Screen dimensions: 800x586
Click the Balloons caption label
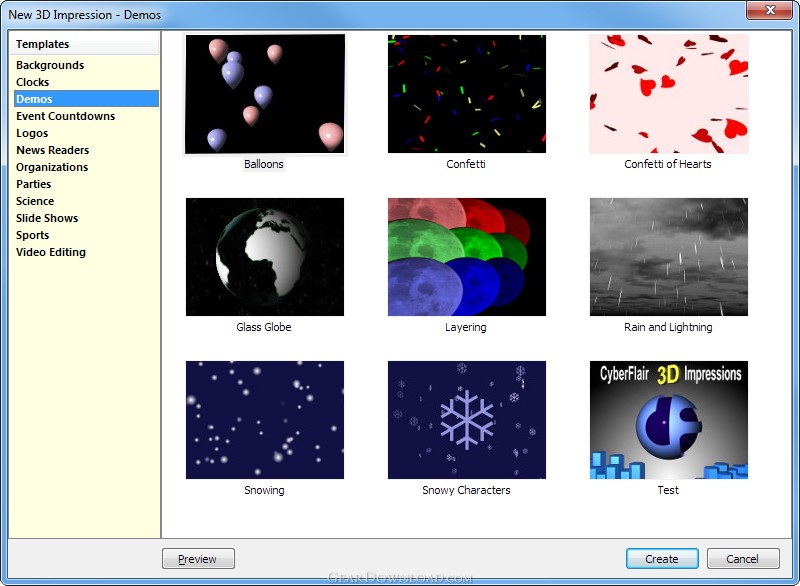[x=264, y=164]
